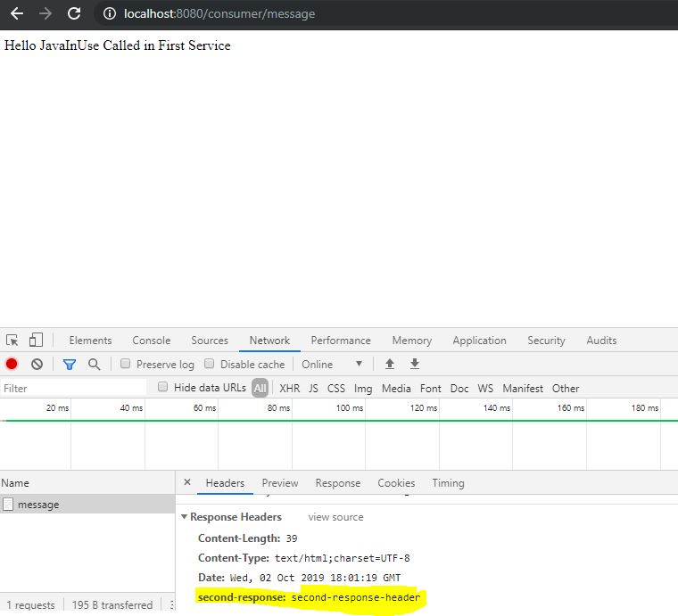Open network search with magnifier icon

[95, 365]
